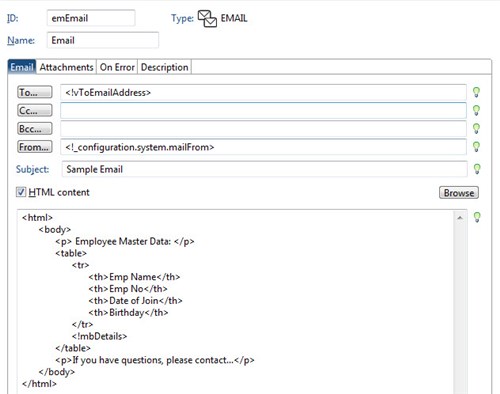Image resolution: width=500 pixels, height=394 pixels.
Task: Click the Cc... button
Action: click(35, 110)
